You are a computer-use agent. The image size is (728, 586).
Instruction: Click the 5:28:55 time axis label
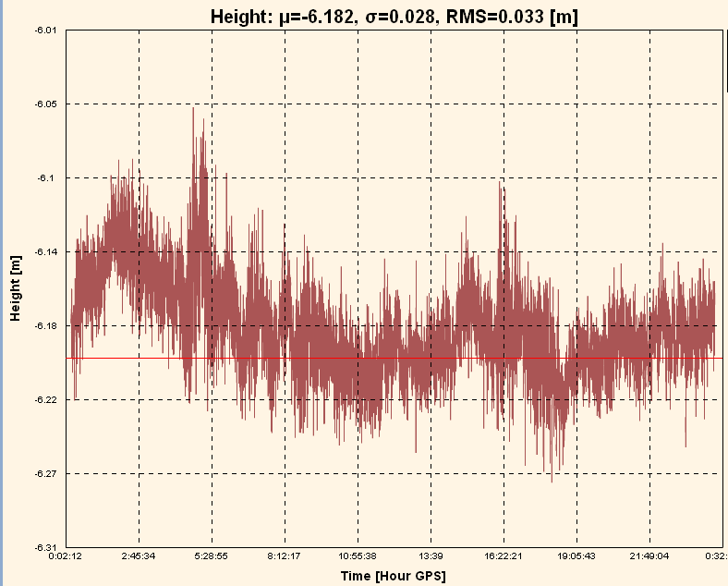point(212,556)
